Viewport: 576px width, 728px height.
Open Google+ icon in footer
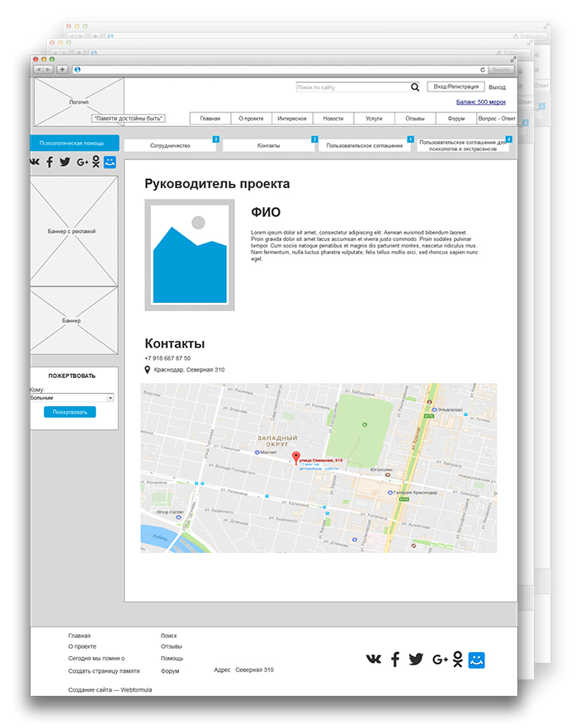[x=440, y=659]
